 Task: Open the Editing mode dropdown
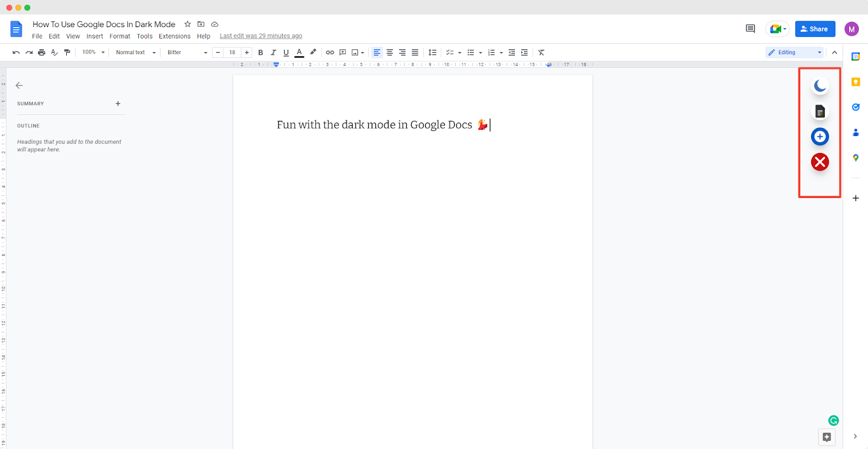795,53
